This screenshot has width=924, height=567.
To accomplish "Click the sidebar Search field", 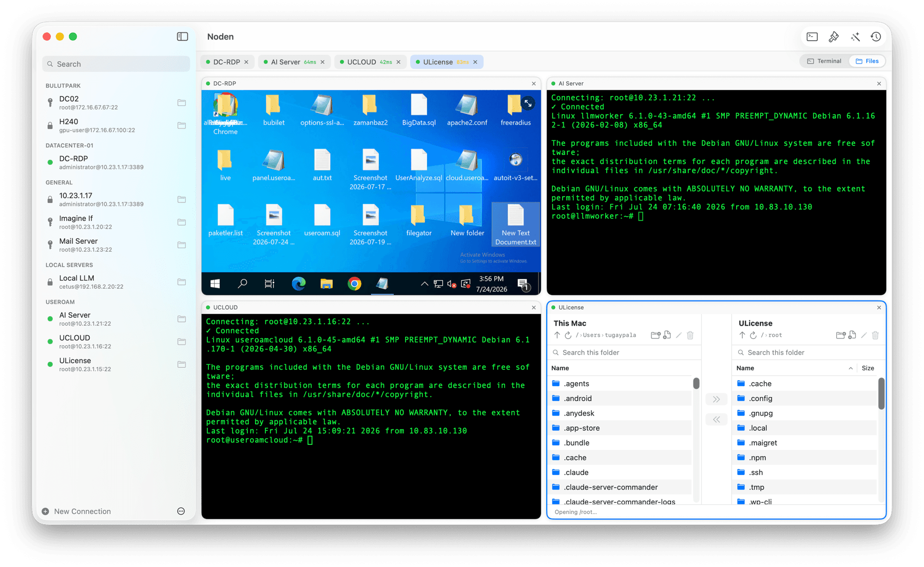I will 116,64.
